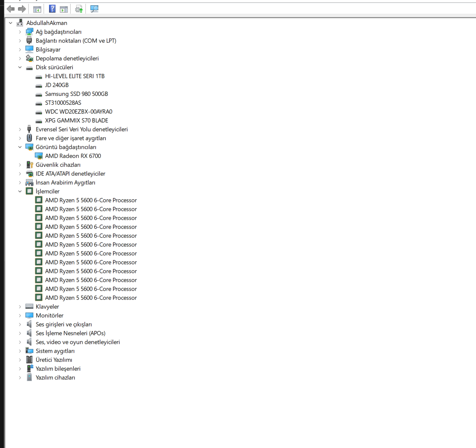This screenshot has width=476, height=448.
Task: Open Help with the question mark icon
Action: coord(52,9)
